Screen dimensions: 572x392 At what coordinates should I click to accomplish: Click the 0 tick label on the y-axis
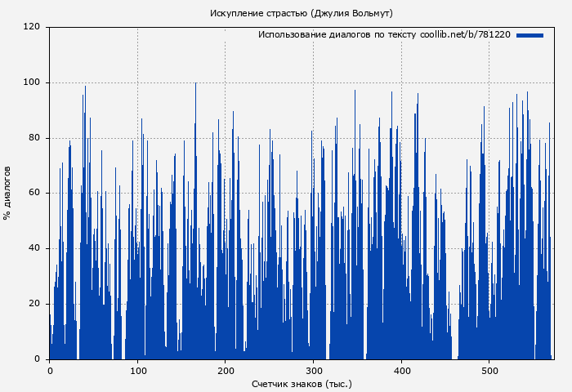point(37,359)
